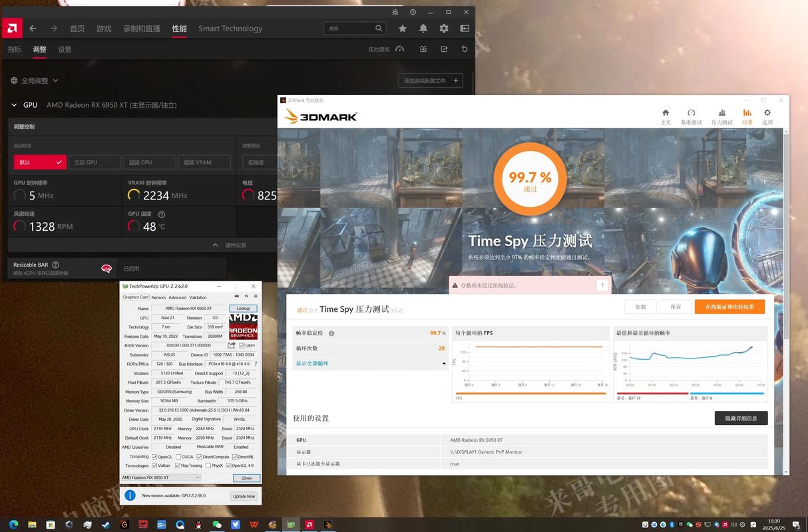Open the help icon in AMD Software title bar
This screenshot has width=808, height=532.
(413, 12)
